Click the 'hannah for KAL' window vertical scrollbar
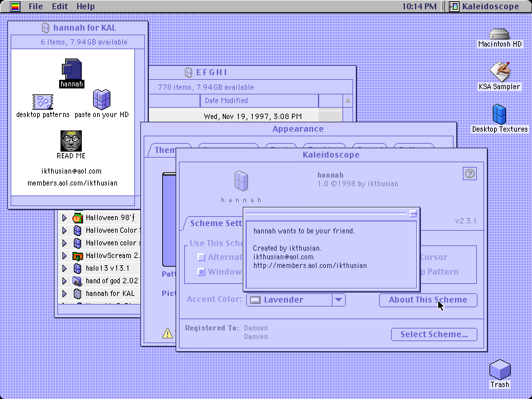Image resolution: width=532 pixels, height=399 pixels. 139,122
